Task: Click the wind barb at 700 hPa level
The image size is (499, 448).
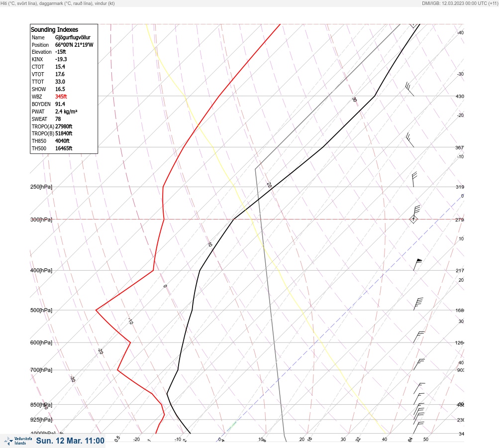Action: click(x=419, y=364)
